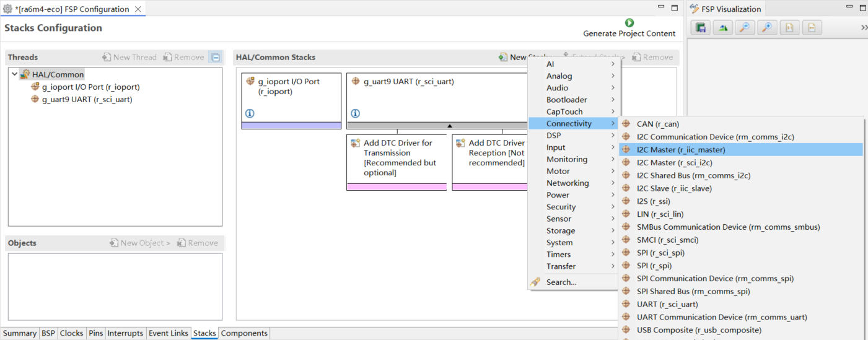Image resolution: width=868 pixels, height=340 pixels.
Task: Open the Timers submenu
Action: 558,255
